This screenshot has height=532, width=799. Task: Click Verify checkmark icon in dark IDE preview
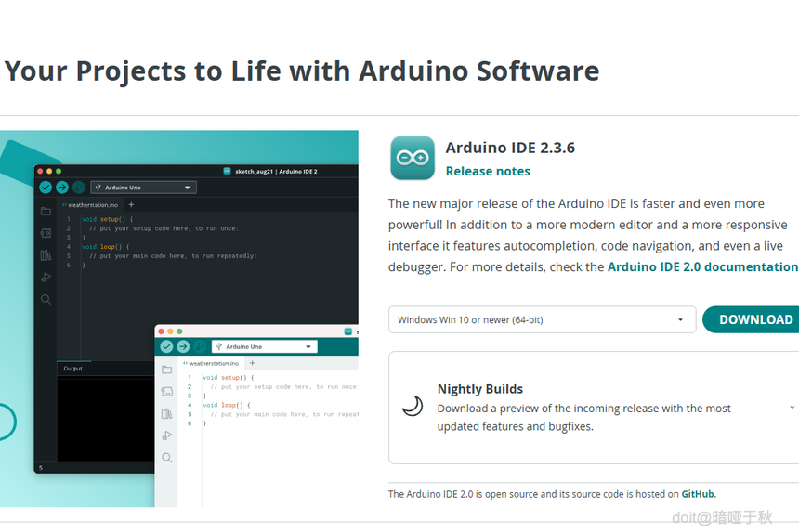tap(46, 188)
